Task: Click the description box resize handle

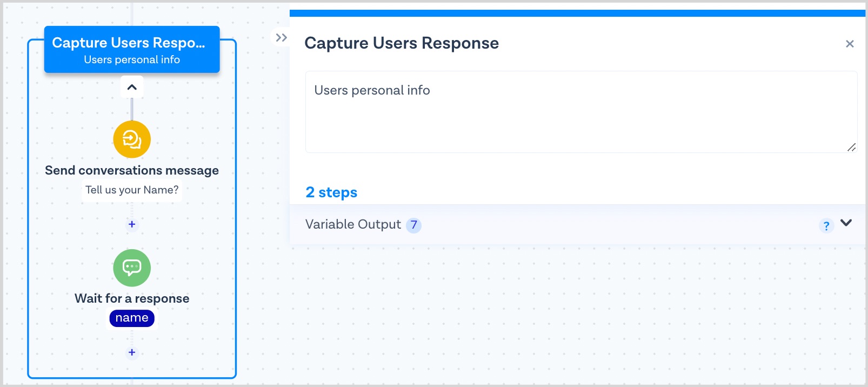Action: (851, 147)
